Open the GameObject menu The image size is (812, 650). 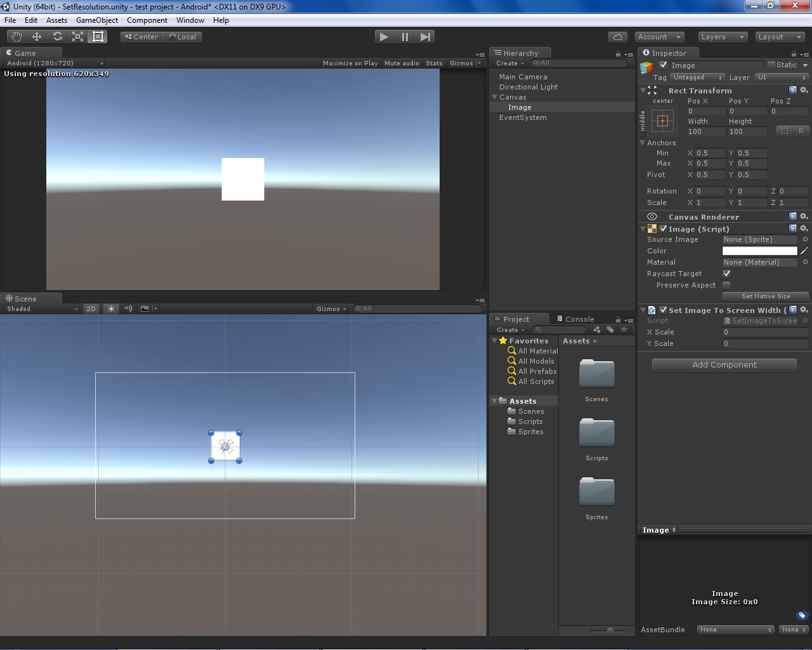(96, 20)
